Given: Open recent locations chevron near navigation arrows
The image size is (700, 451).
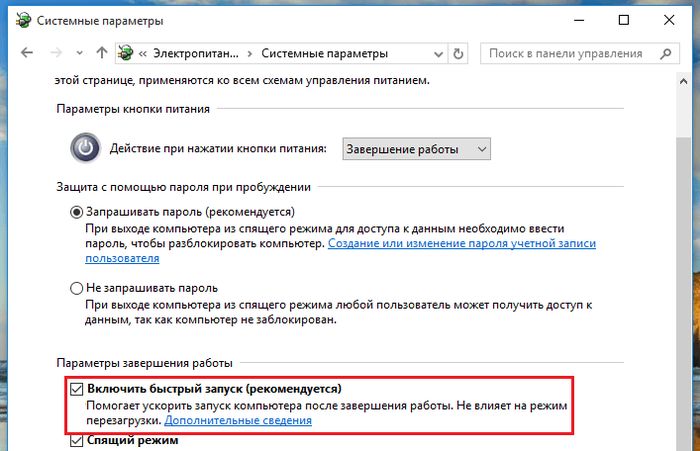Looking at the screenshot, I should 78,53.
